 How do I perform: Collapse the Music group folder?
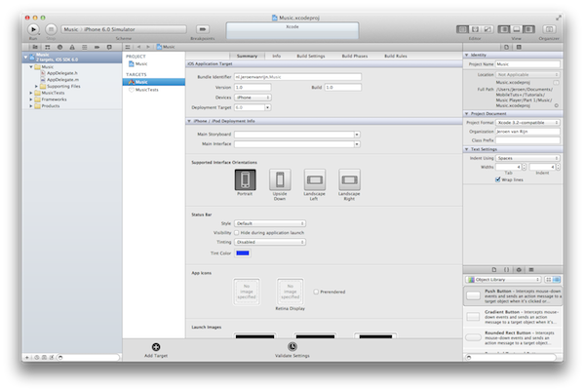[31, 66]
